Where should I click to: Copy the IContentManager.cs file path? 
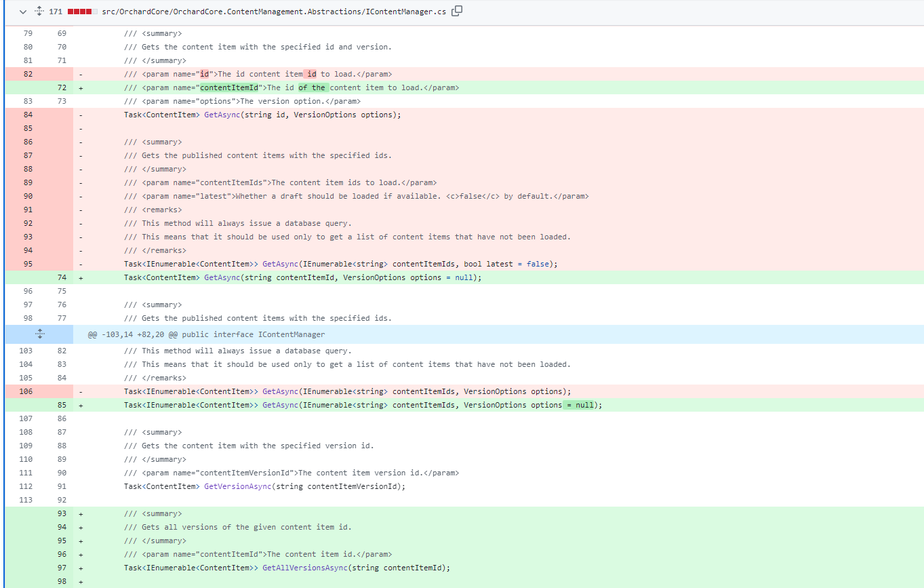point(457,11)
